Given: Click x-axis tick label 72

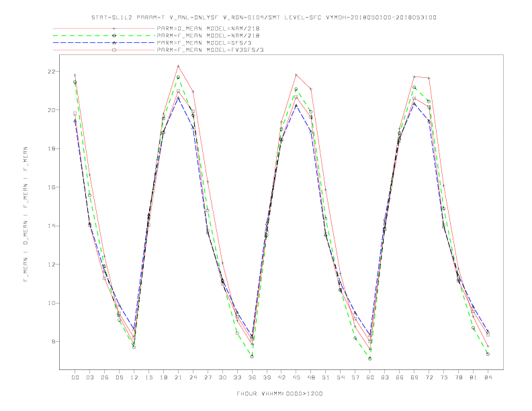Looking at the screenshot, I should pyautogui.click(x=429, y=377).
